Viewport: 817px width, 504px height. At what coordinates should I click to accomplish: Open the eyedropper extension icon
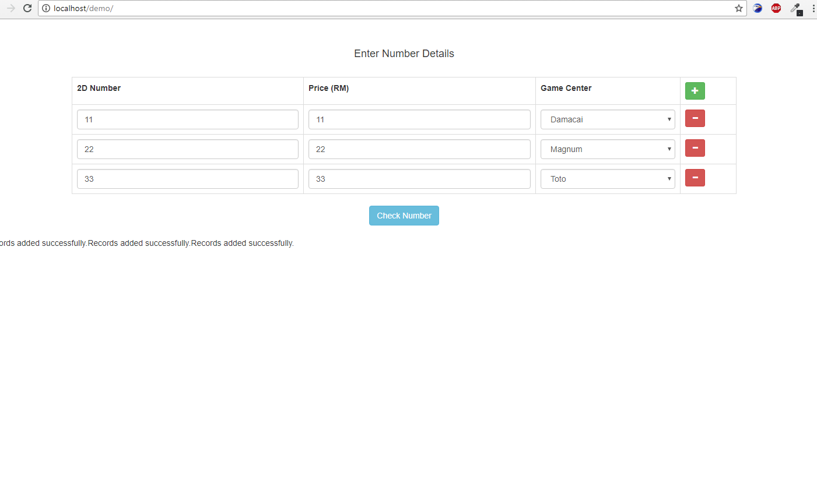(796, 8)
